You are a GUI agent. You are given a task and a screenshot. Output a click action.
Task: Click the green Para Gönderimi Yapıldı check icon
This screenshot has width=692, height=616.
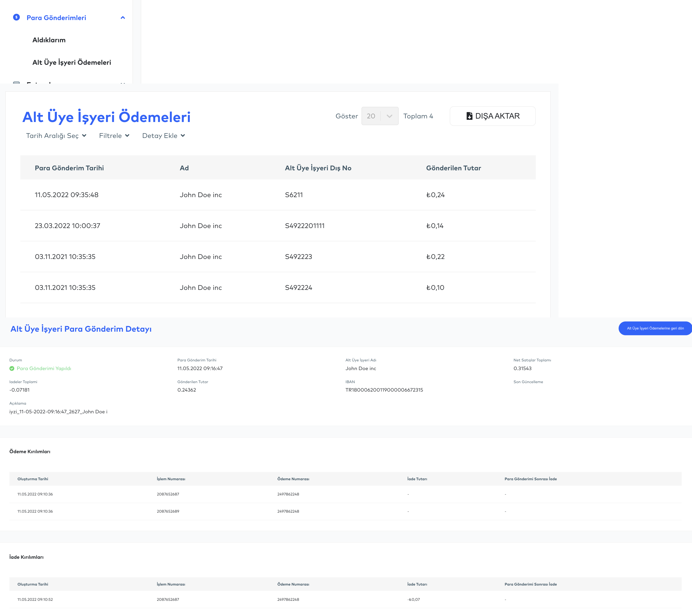(x=12, y=369)
